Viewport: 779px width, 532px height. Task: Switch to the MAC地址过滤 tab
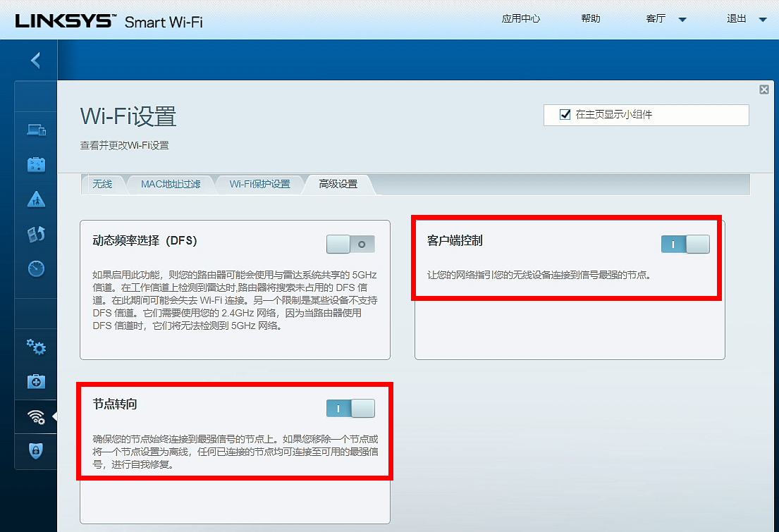pos(171,184)
